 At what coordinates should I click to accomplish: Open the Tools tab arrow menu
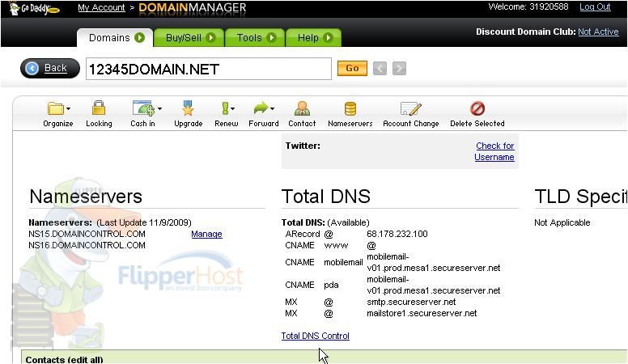coord(271,38)
